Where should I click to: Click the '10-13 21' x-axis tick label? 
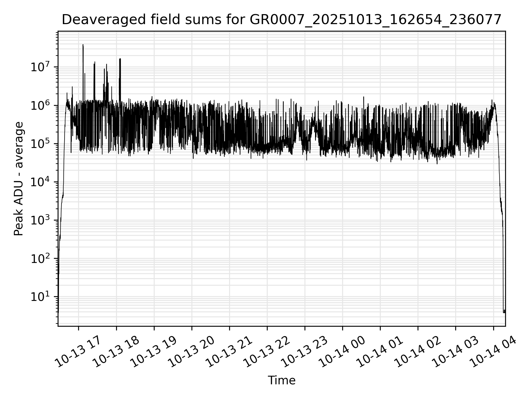coord(229,352)
